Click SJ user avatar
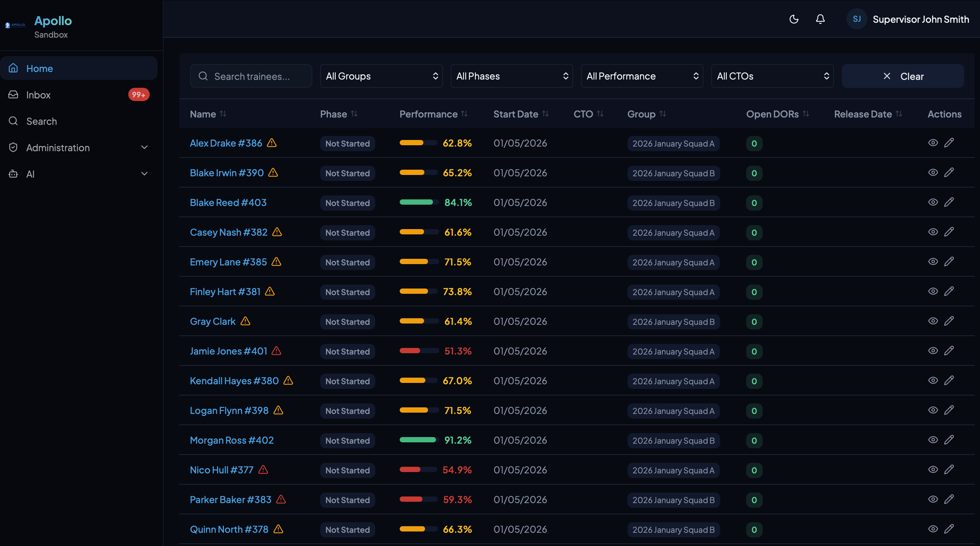Image resolution: width=980 pixels, height=546 pixels. [856, 19]
